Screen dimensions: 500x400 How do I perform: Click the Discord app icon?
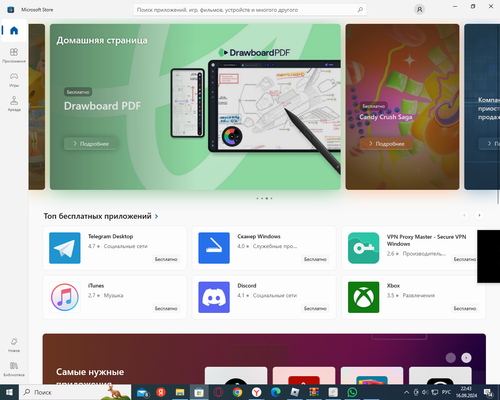(214, 297)
